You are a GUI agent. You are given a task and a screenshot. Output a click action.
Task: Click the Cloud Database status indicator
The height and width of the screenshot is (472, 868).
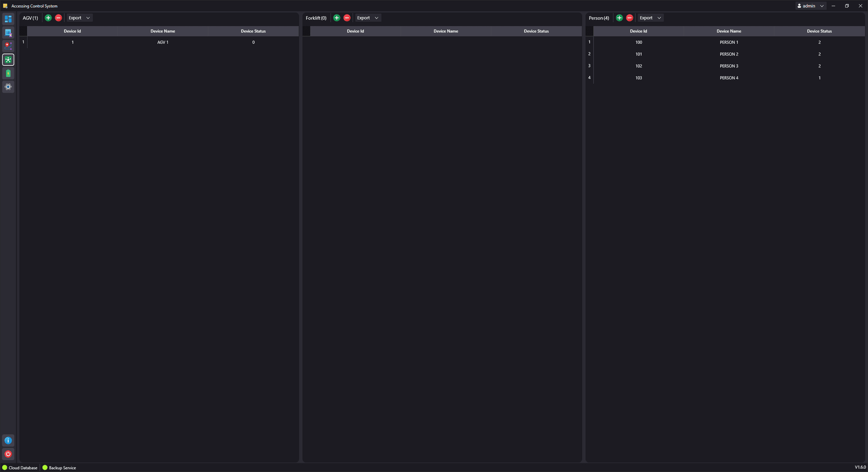[x=20, y=468]
